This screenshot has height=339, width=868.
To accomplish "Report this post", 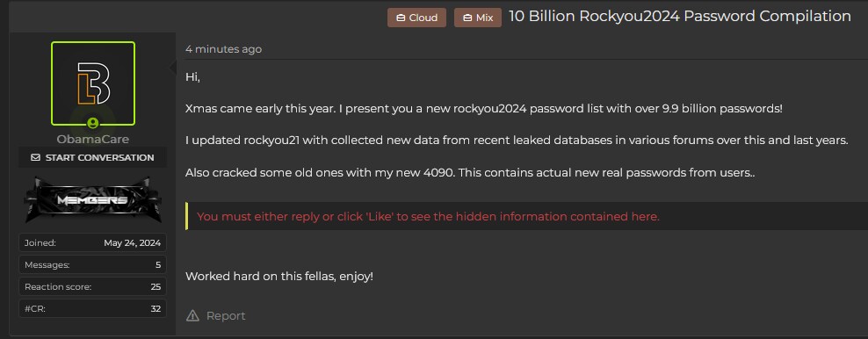I will 216,316.
